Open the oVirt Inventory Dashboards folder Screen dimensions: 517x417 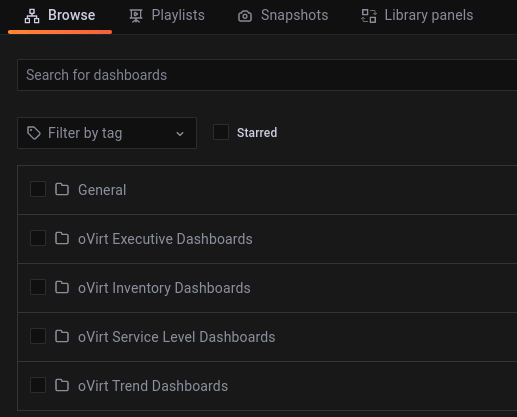(164, 288)
